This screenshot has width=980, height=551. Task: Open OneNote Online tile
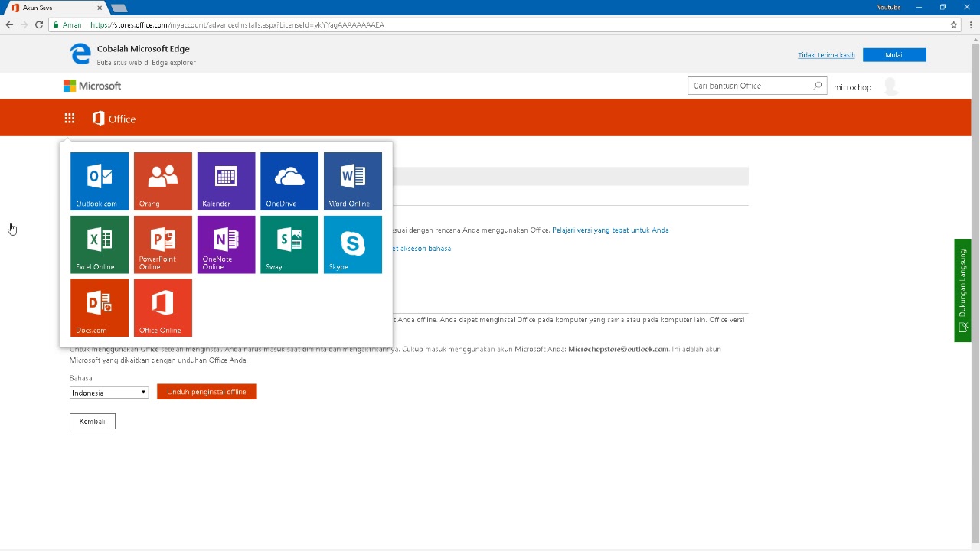226,244
